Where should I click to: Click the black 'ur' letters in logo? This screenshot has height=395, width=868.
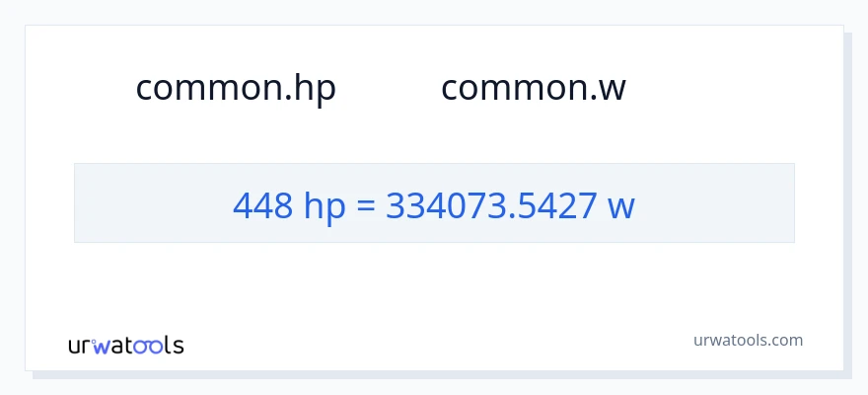(x=80, y=346)
